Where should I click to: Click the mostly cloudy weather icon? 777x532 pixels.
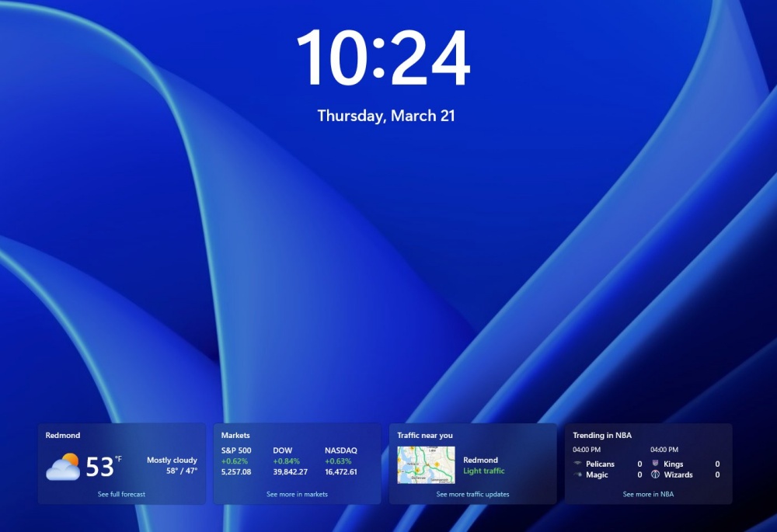click(x=63, y=467)
